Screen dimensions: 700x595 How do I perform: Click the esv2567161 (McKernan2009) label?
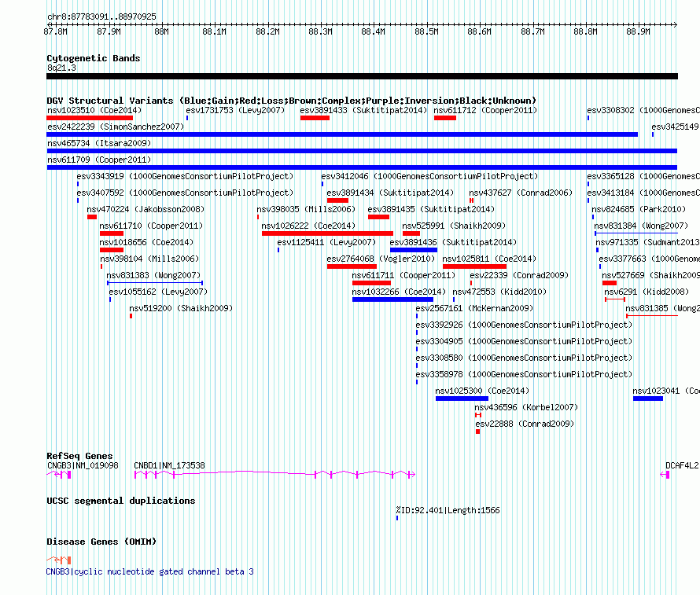tap(474, 308)
